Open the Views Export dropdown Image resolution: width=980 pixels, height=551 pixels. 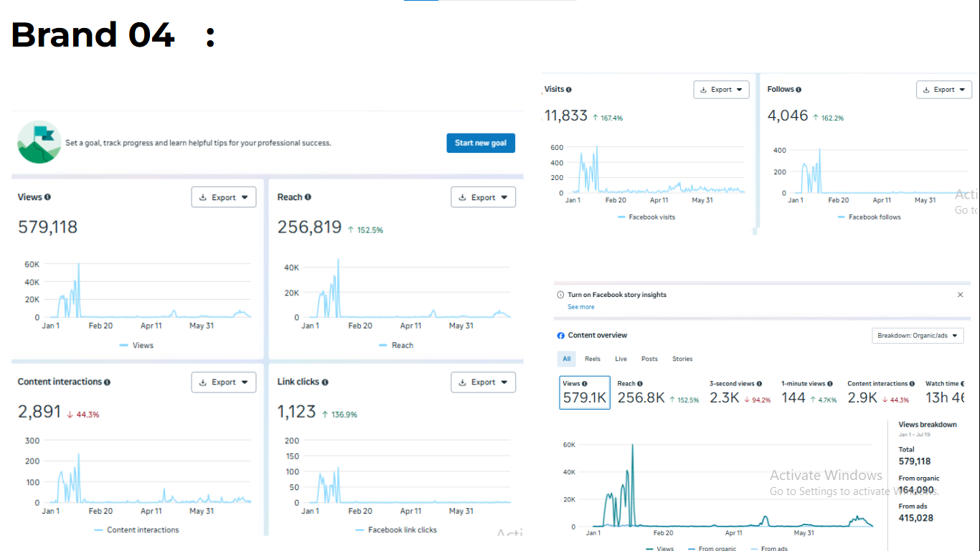coord(224,197)
